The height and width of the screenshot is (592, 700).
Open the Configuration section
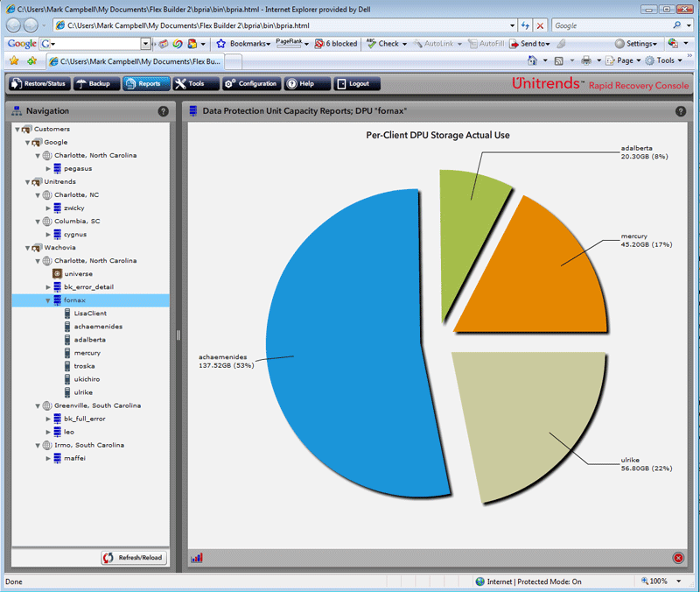[252, 83]
